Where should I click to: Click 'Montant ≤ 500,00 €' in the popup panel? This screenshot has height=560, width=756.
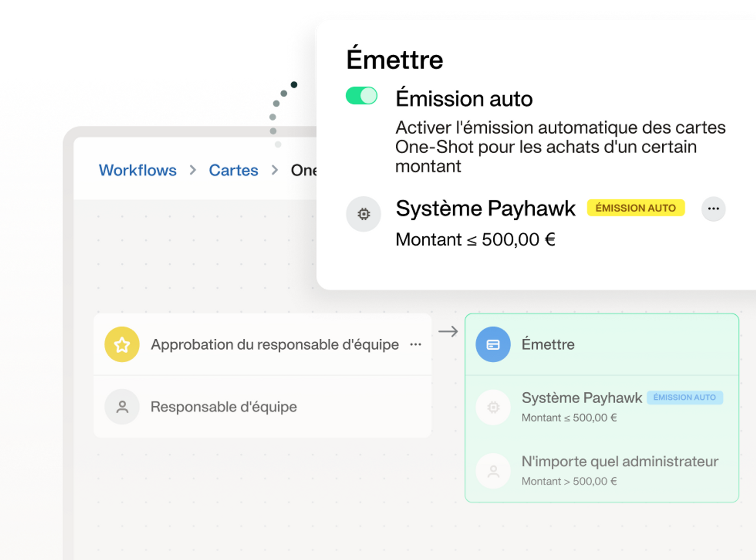[475, 239]
